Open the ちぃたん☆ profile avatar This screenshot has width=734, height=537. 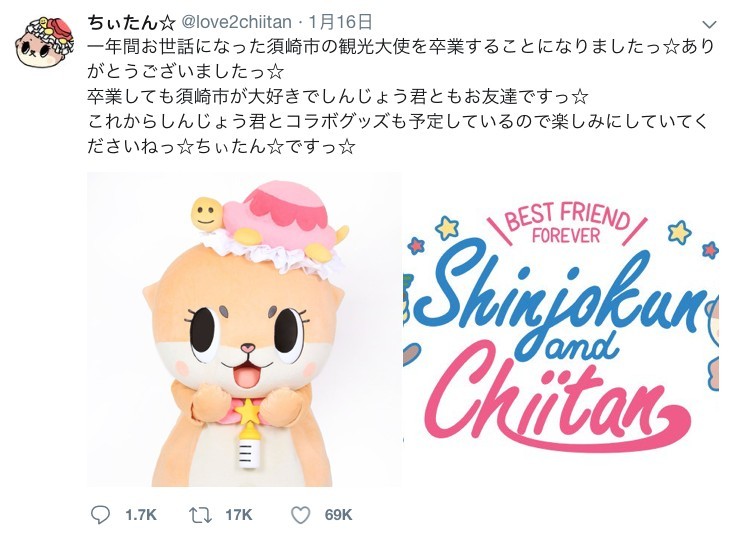(43, 42)
